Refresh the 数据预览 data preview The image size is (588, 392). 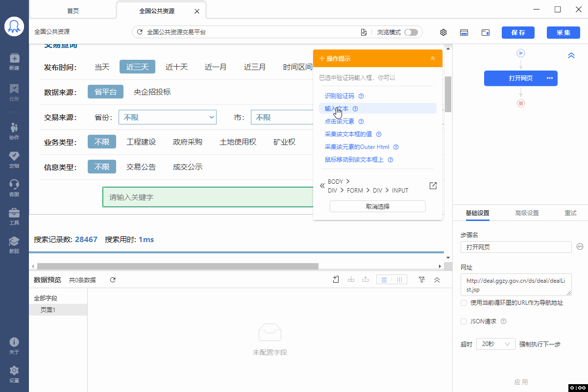(x=113, y=280)
